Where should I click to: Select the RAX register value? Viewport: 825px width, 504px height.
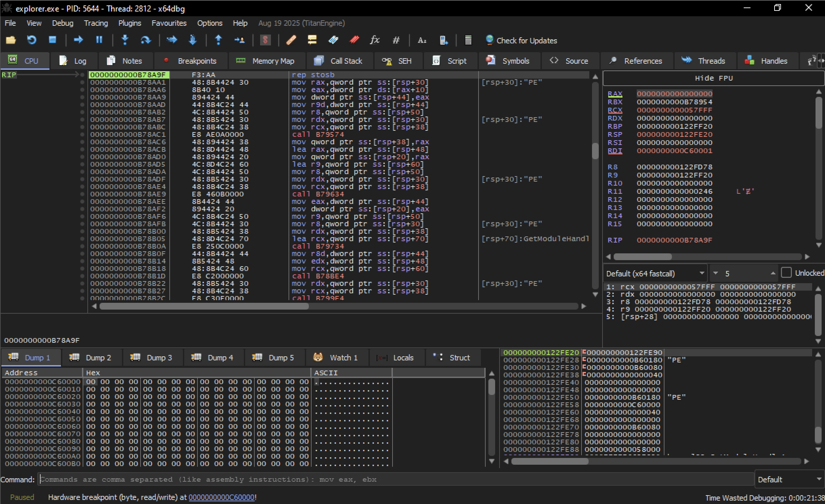pyautogui.click(x=674, y=94)
